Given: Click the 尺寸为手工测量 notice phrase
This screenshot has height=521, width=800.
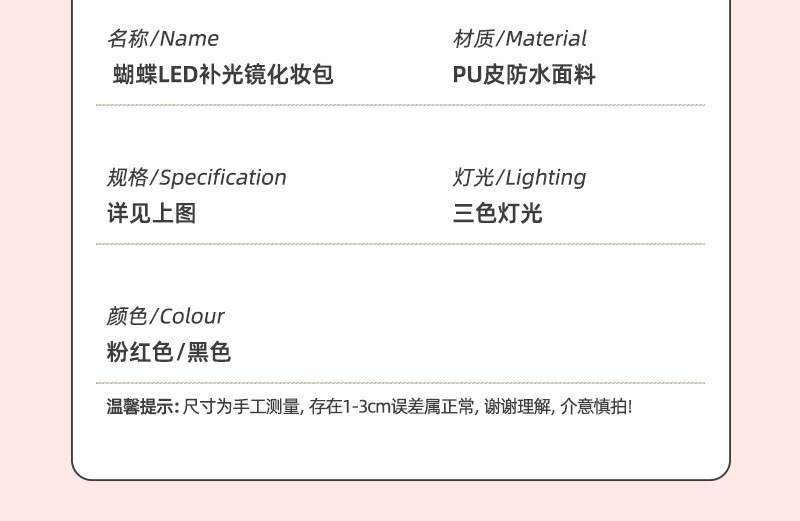Looking at the screenshot, I should coord(242,407).
